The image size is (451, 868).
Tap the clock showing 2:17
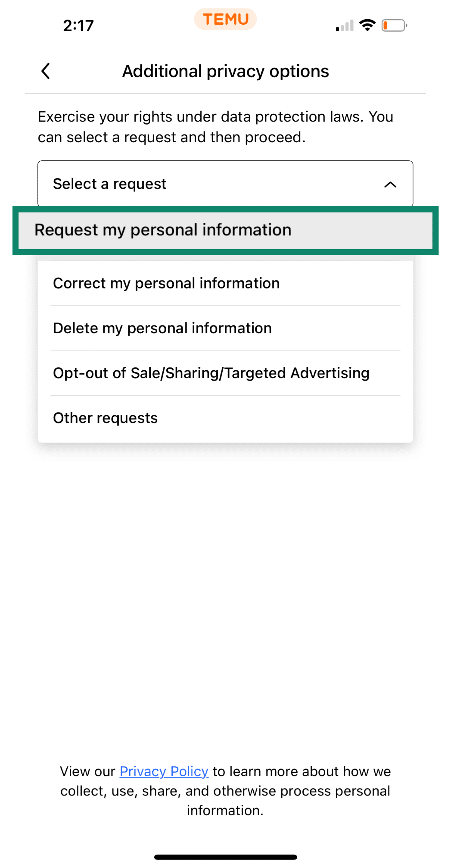[77, 25]
